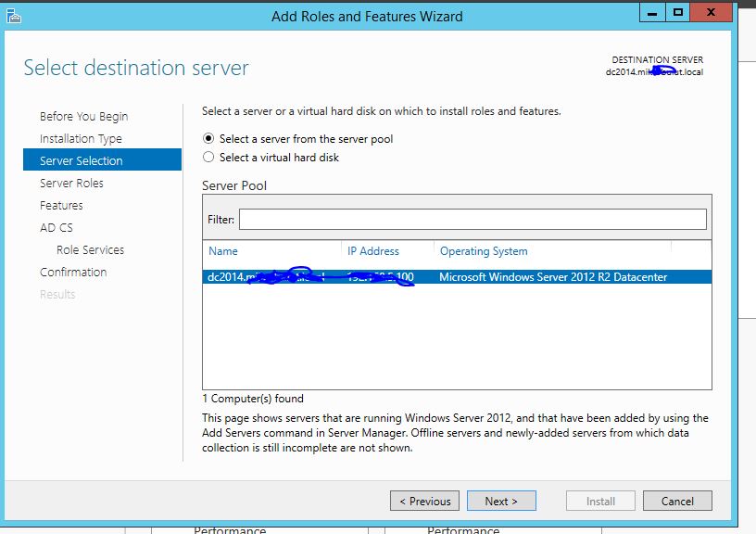This screenshot has width=756, height=534.
Task: Open the Features step
Action: [61, 206]
